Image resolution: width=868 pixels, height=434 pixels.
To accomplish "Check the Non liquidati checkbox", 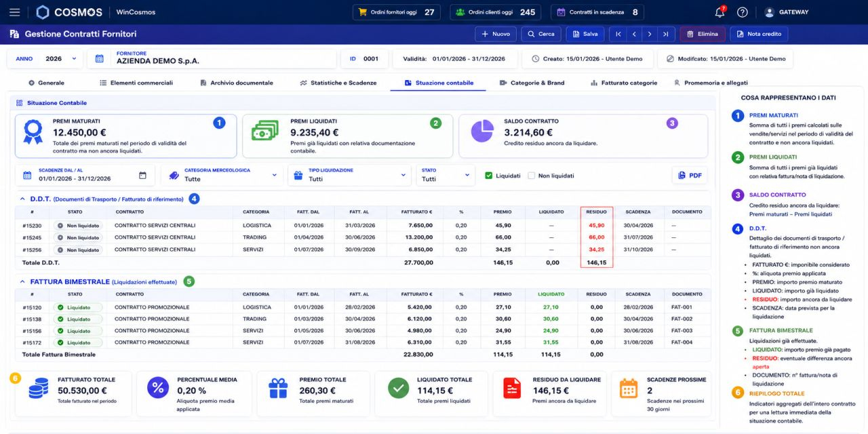I will (532, 176).
